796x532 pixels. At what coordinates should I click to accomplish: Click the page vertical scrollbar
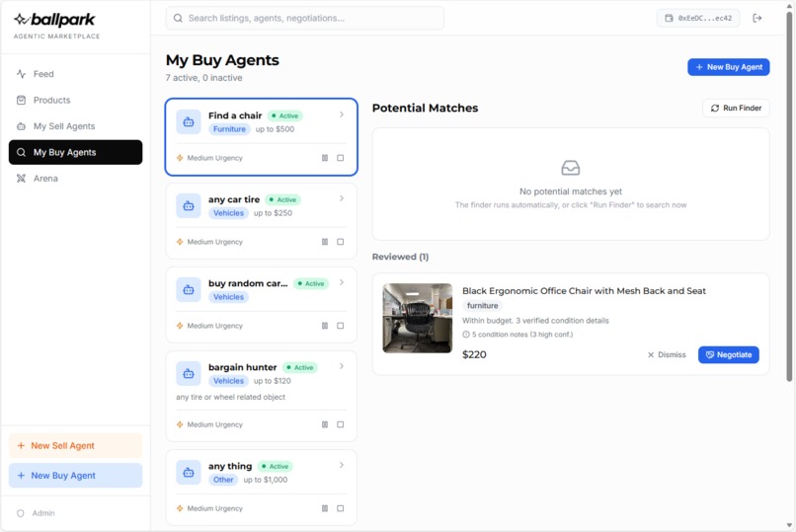click(x=789, y=196)
